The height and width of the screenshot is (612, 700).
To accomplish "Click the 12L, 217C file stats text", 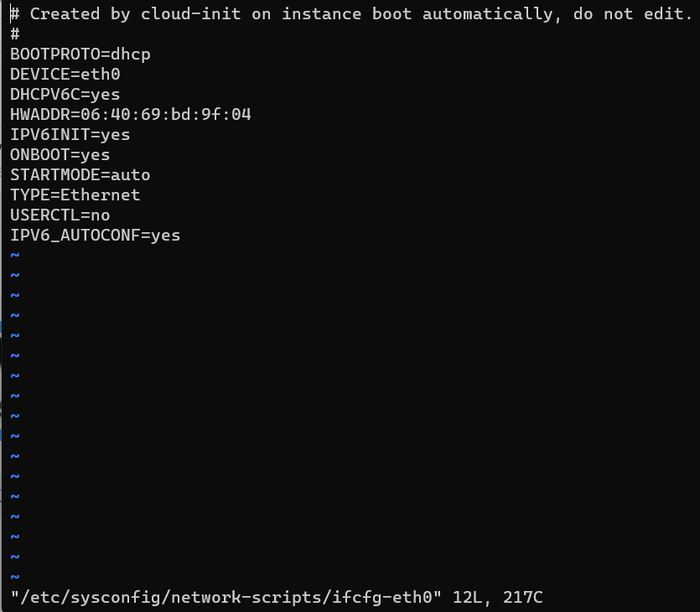I will coord(498,598).
